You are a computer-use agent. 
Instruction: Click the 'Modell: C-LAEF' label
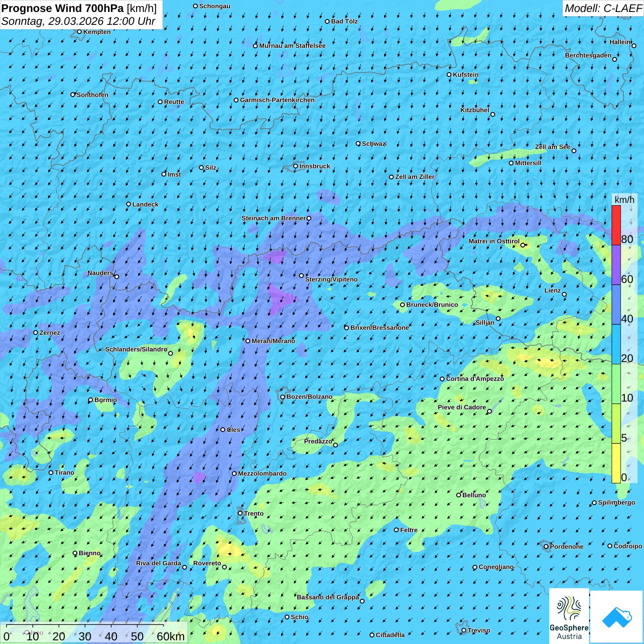(603, 8)
